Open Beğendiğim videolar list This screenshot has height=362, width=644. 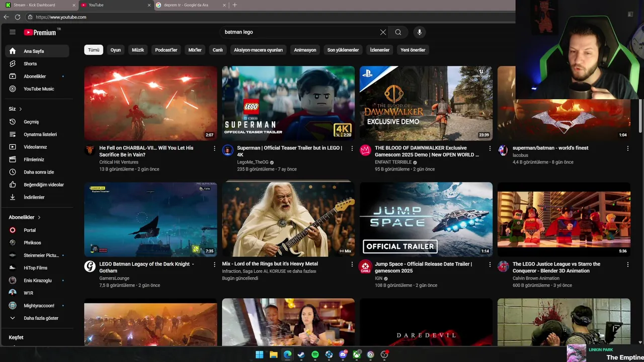pos(37,185)
